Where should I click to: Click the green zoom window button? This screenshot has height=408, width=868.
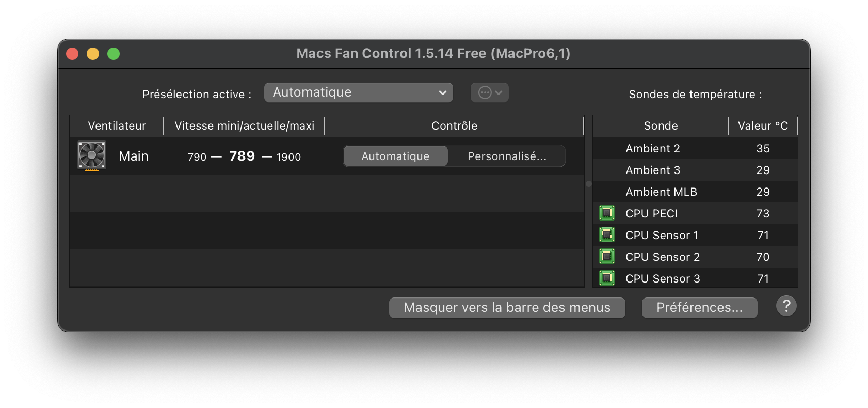(114, 54)
